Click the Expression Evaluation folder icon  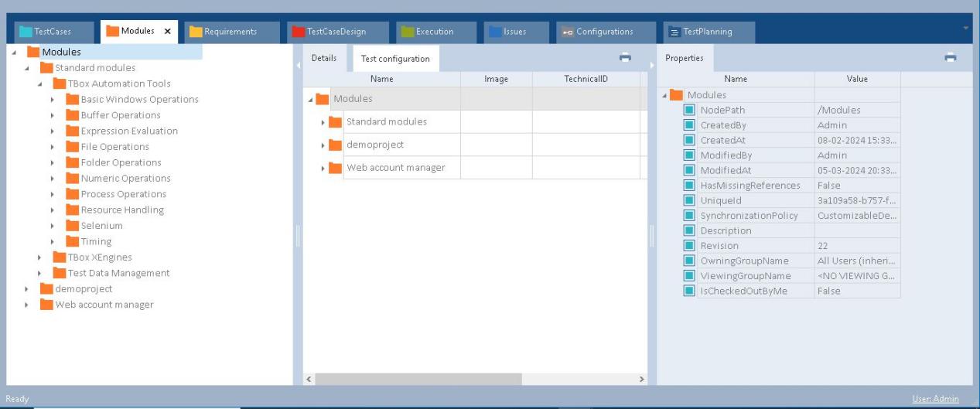(x=72, y=131)
